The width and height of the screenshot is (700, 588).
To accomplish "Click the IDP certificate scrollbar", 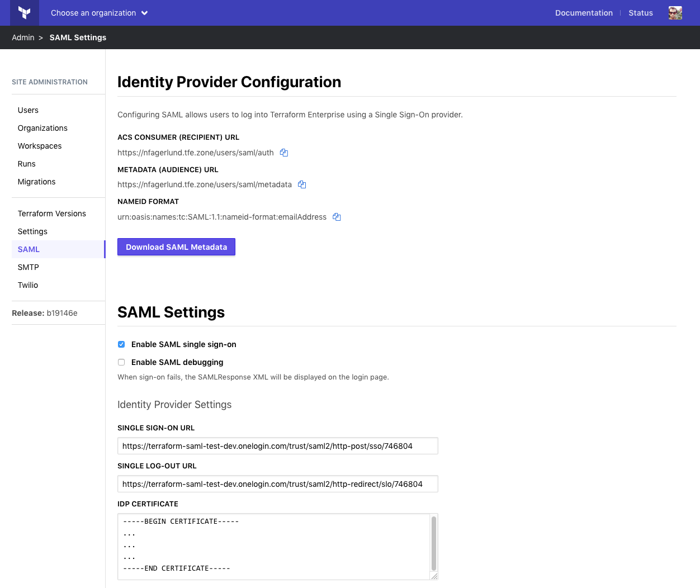I will (x=434, y=542).
